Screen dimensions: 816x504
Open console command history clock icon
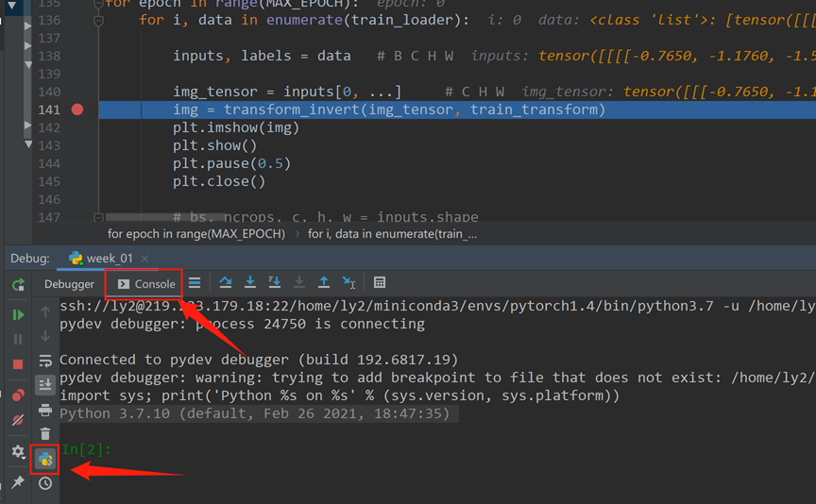tap(45, 483)
